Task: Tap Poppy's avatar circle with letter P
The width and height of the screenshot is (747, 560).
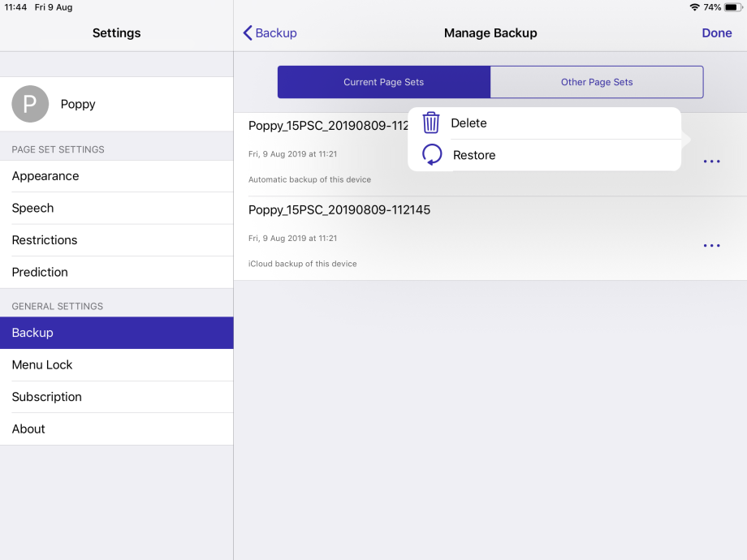Action: coord(30,104)
